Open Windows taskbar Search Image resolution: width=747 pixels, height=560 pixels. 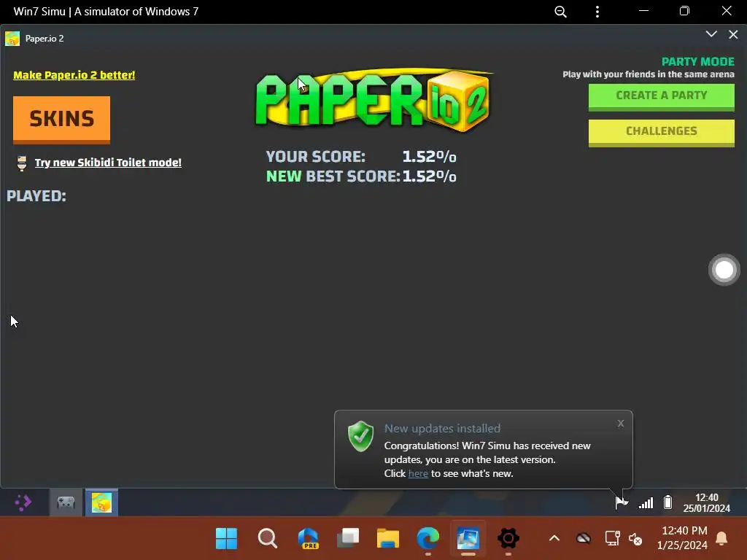267,539
